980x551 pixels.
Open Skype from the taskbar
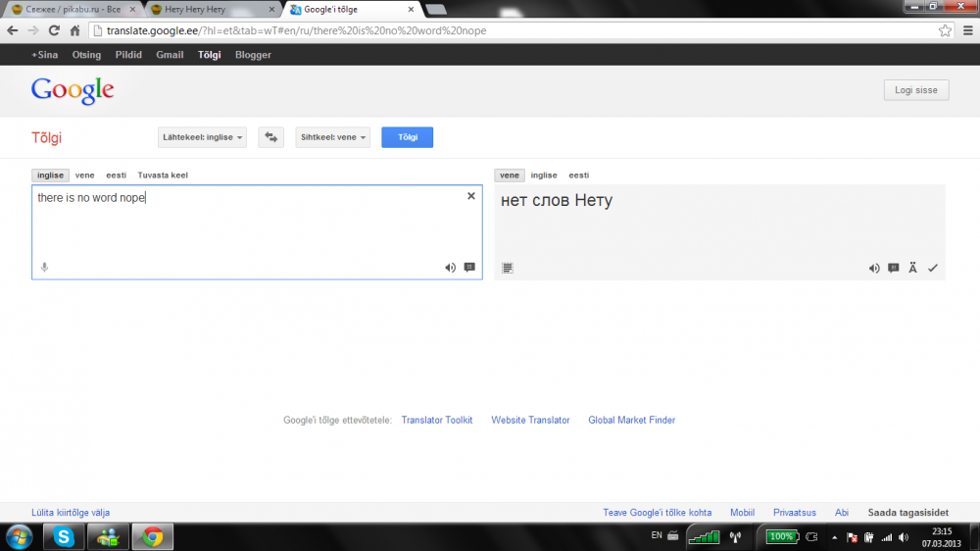[x=63, y=536]
